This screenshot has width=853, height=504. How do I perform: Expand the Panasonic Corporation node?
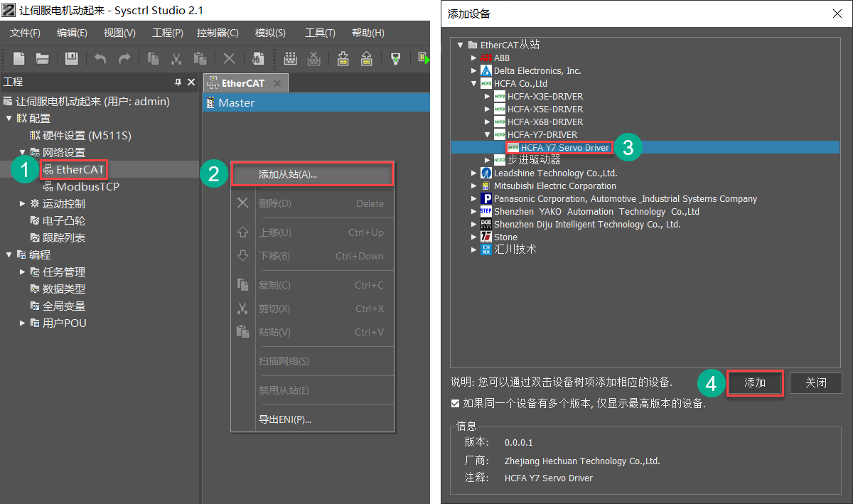click(474, 198)
